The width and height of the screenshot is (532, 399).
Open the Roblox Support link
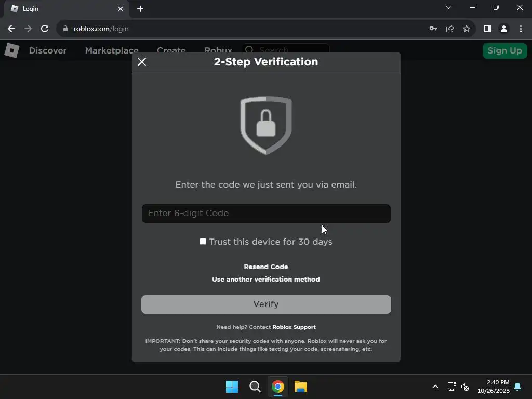[294, 327]
